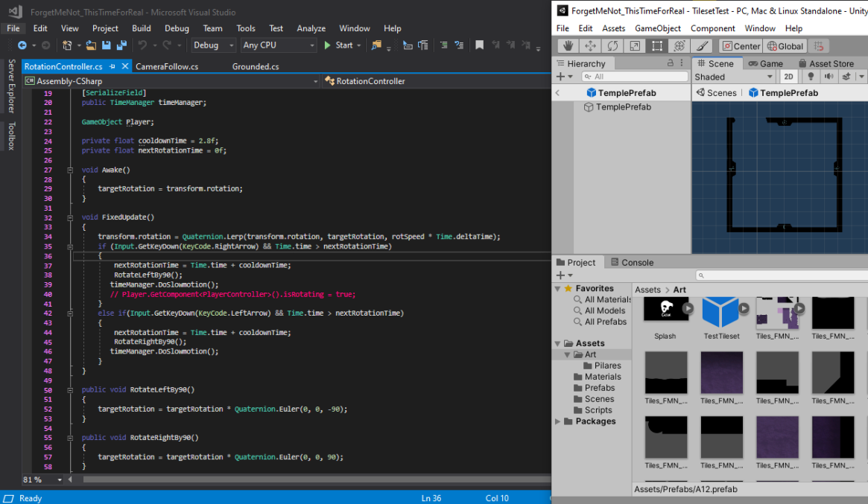Screen dimensions: 868x504
Task: Pin the RotationController.cs tab
Action: [x=113, y=66]
